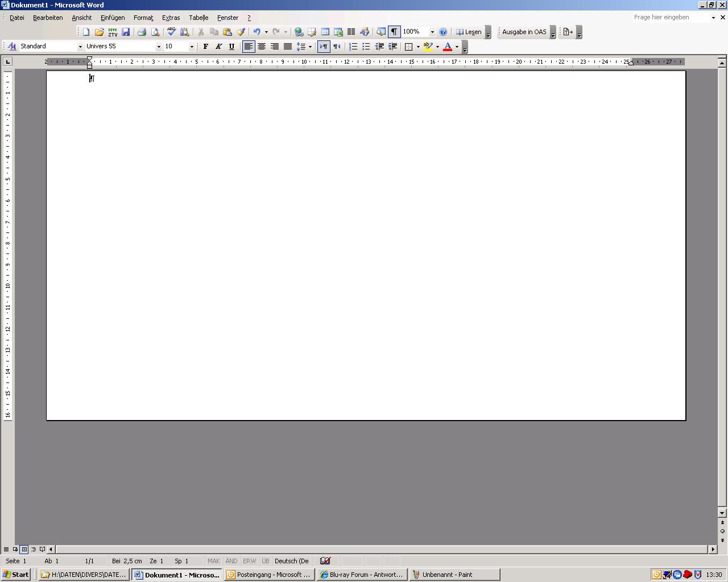This screenshot has width=728, height=582.
Task: Switch to Posteingang Outlook taskbar window
Action: tap(270, 575)
